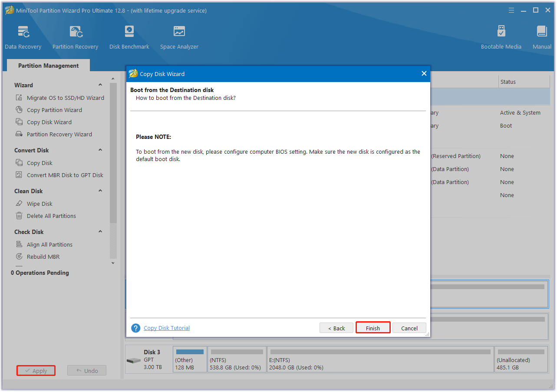Select the 538.8 GB NTFS partition on Disk 3
This screenshot has height=392, width=557.
click(237, 359)
